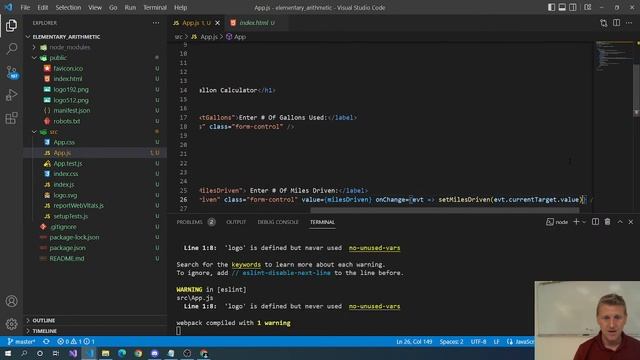
Task: Click the node terminal label
Action: pos(557,222)
